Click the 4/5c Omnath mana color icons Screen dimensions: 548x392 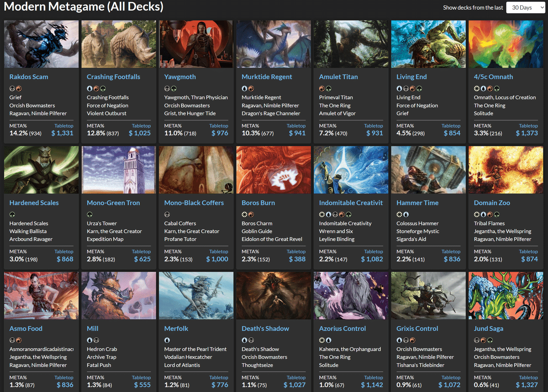pos(487,89)
